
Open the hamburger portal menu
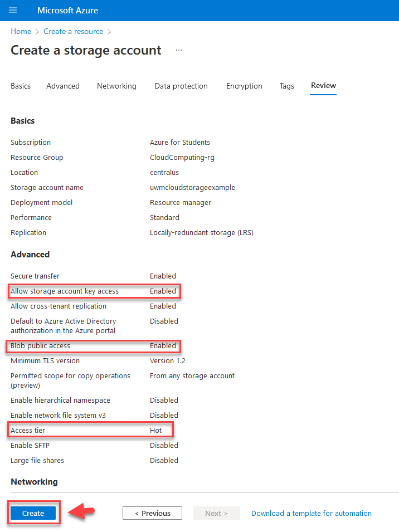tap(13, 10)
